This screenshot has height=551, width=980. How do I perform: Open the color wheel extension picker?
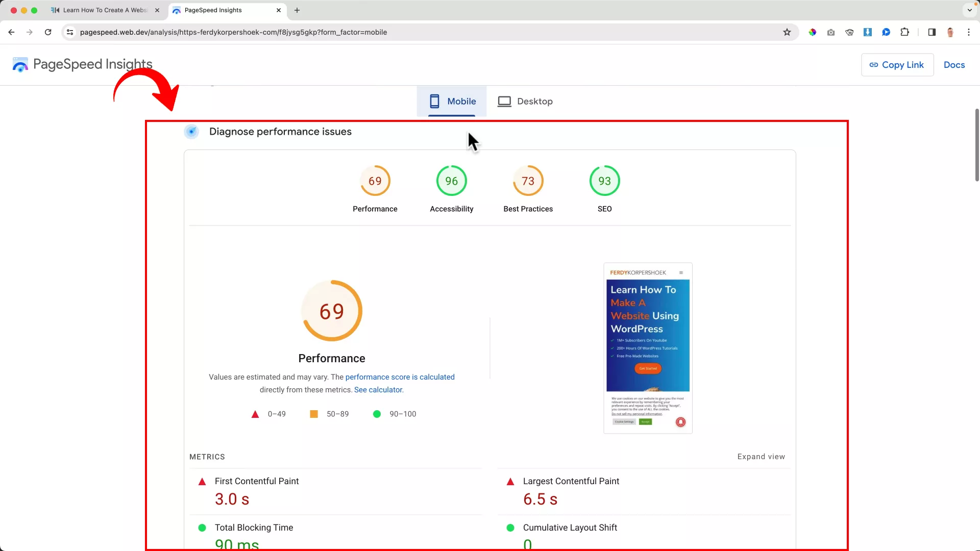coord(812,32)
